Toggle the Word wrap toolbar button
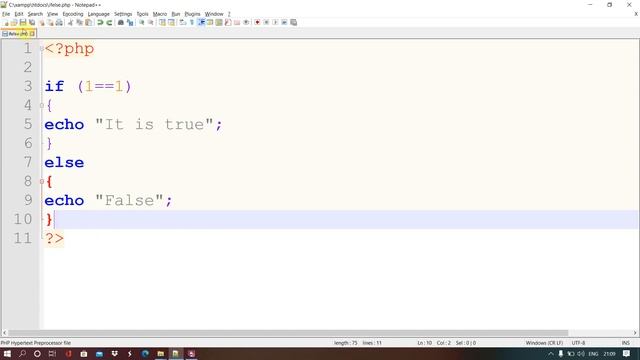The image size is (640, 360). (182, 23)
